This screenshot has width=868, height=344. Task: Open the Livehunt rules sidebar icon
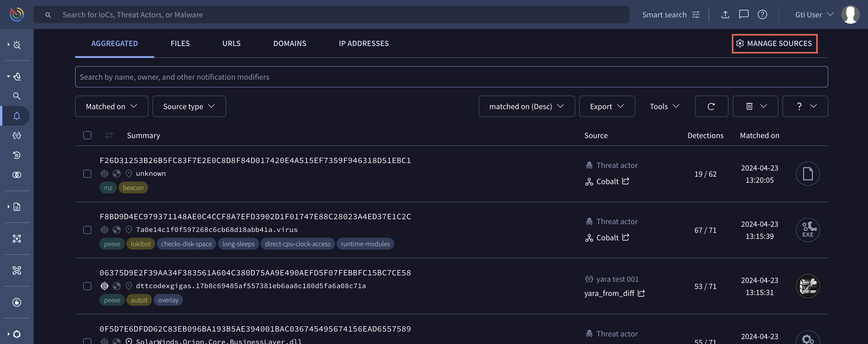point(17,135)
